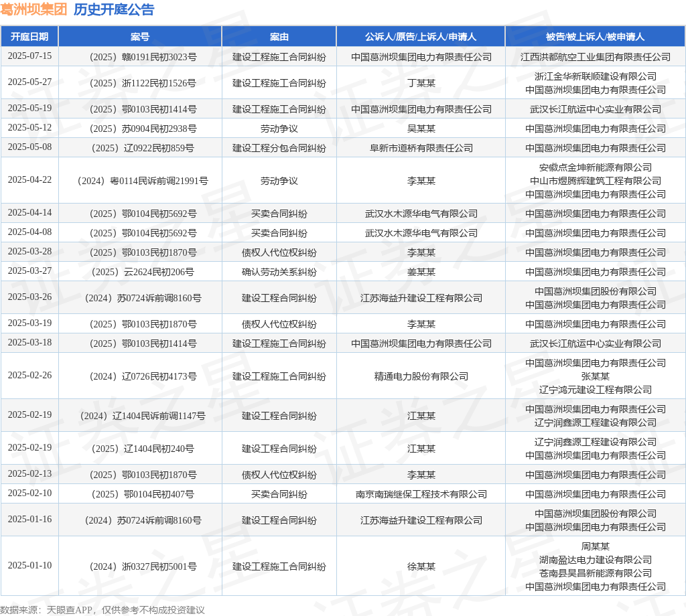Click plaintiff 阜新市道桥有限责任公司
Screen dimensions: 686x616
click(421, 148)
